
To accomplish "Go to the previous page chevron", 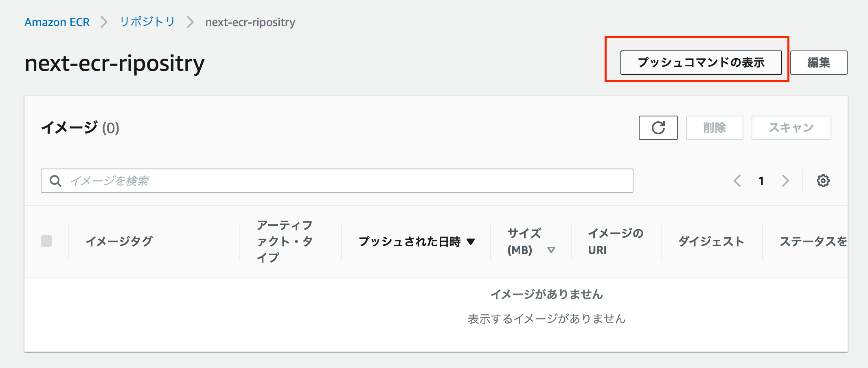I will point(737,181).
